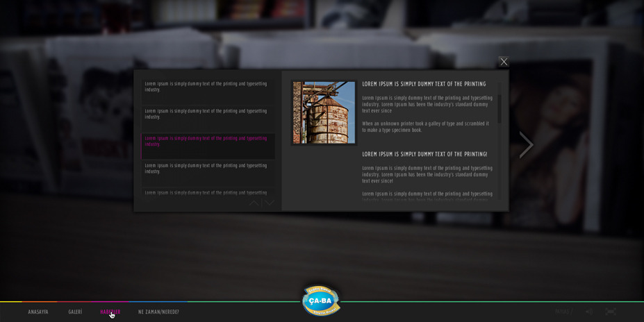
Task: Click the highlighted pink news entry
Action: point(206,142)
